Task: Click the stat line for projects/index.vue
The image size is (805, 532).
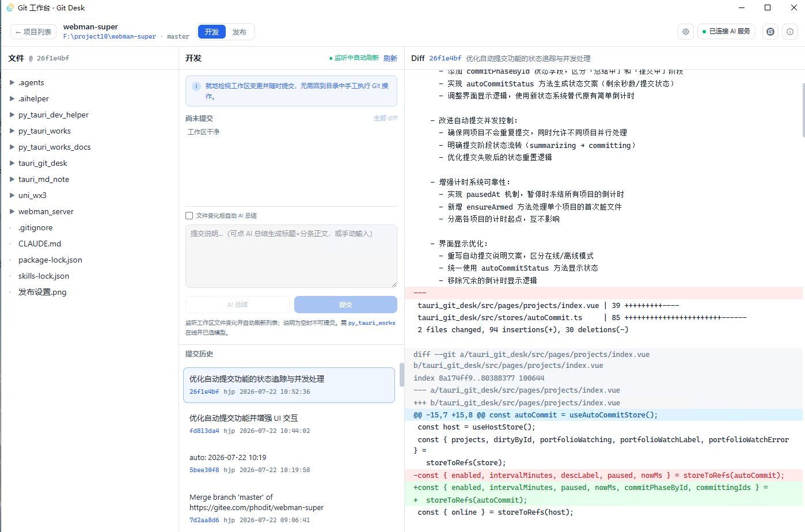Action: click(548, 305)
